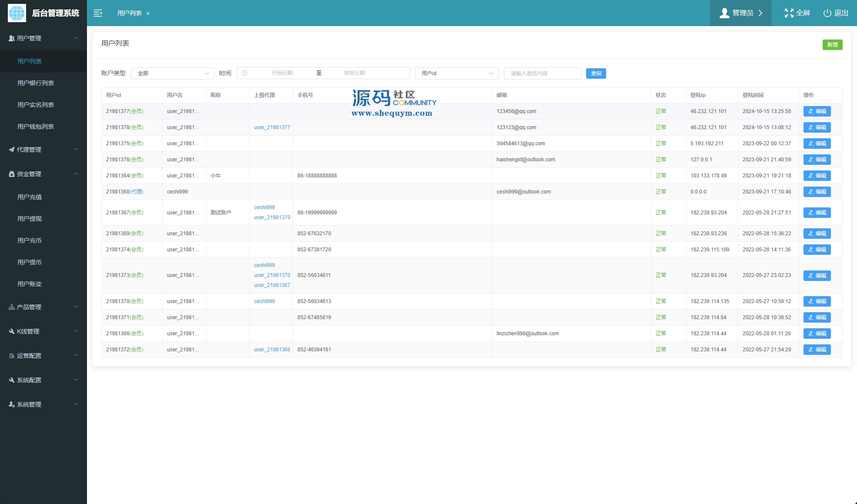Click the power icon next to 退出
This screenshot has width=857, height=504.
click(827, 13)
